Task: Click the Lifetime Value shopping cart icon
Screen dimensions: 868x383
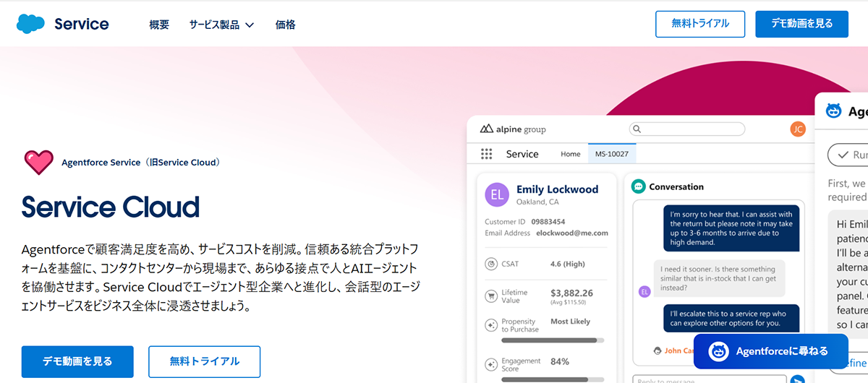Action: (491, 296)
